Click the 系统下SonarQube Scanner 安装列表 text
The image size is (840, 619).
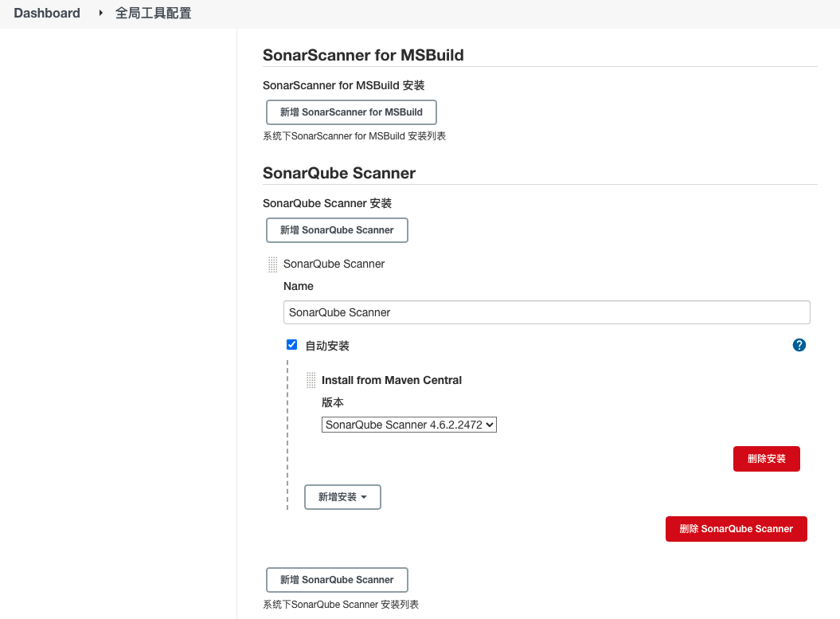pos(340,604)
